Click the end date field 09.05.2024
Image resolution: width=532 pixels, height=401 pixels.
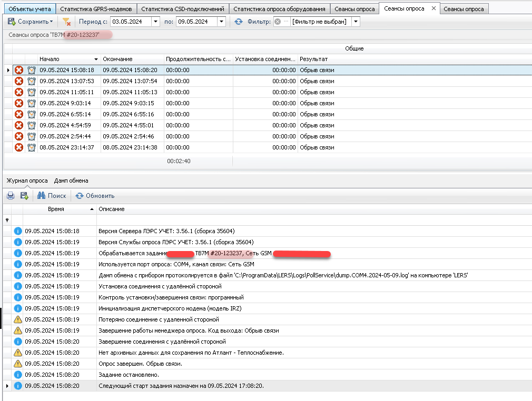point(197,22)
